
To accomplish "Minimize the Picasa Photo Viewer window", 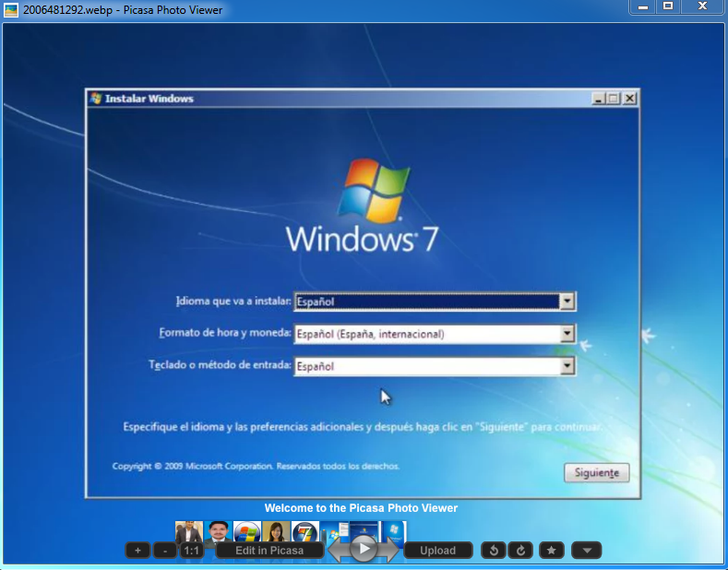I will (x=643, y=6).
